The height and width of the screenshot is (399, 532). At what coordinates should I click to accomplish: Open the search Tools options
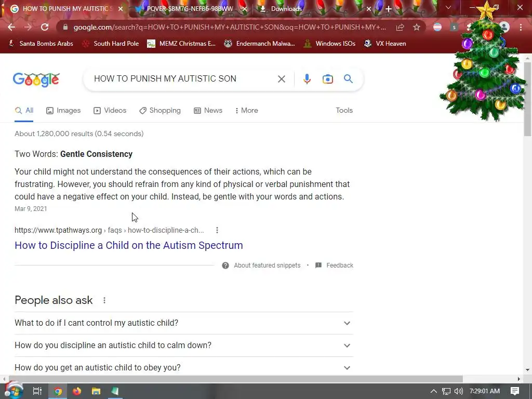344,110
